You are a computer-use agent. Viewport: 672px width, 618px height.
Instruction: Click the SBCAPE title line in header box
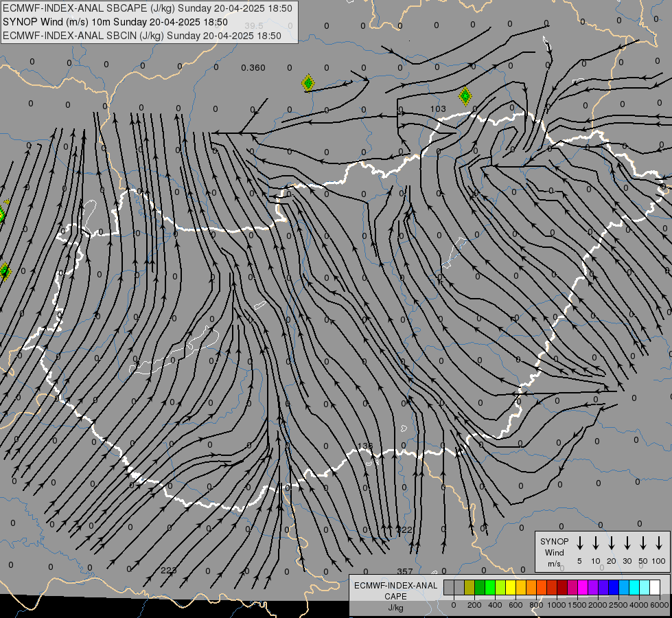[x=148, y=8]
